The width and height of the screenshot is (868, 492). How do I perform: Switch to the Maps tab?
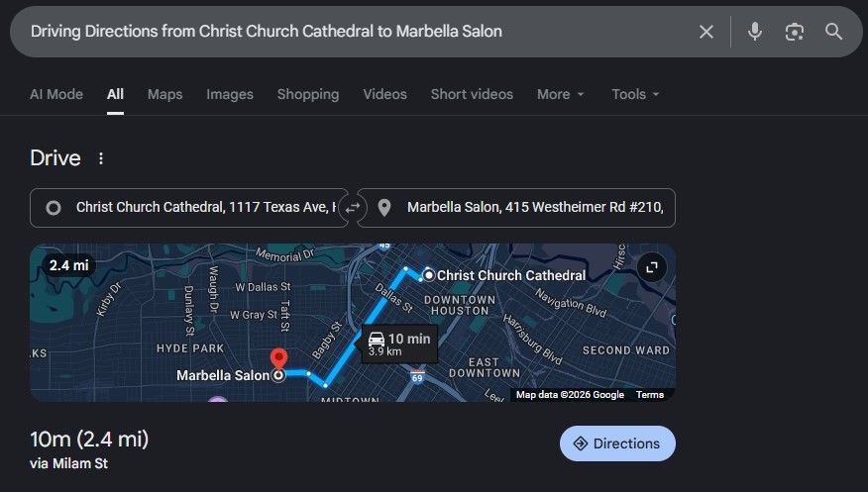[165, 95]
